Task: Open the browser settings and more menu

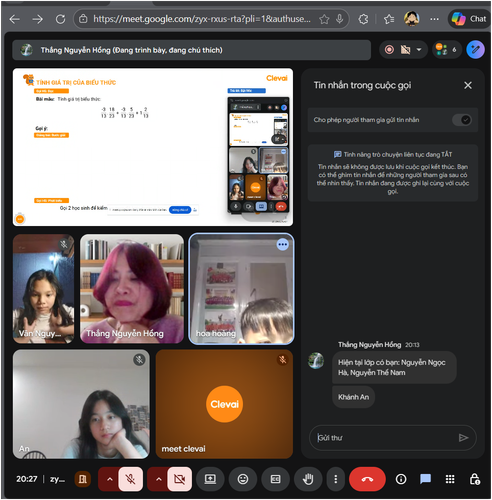Action: click(434, 19)
